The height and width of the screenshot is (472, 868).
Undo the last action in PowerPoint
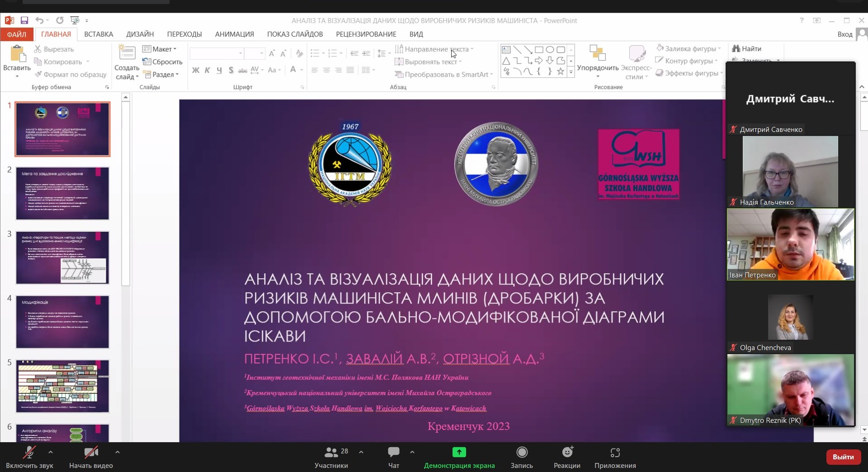(x=40, y=20)
